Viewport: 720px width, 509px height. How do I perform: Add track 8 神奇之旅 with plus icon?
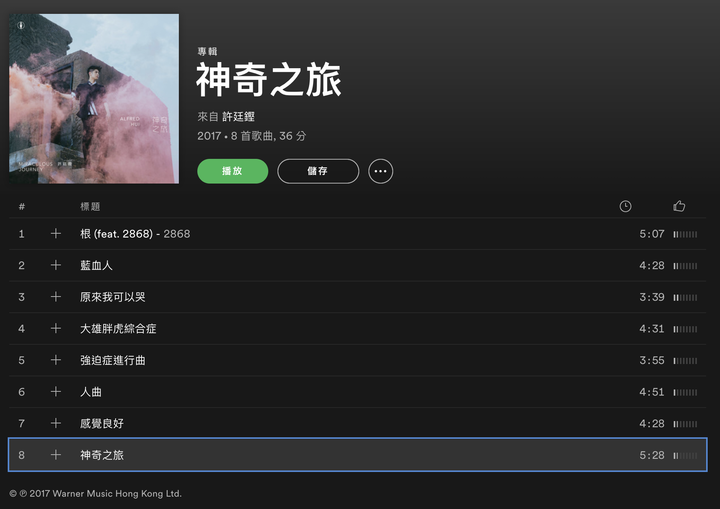tap(56, 455)
